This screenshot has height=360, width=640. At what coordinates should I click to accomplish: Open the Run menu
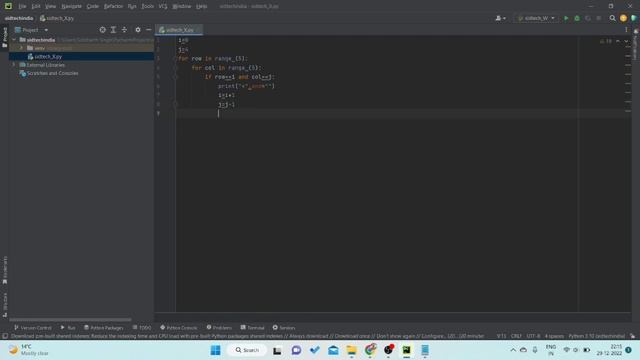[132, 6]
